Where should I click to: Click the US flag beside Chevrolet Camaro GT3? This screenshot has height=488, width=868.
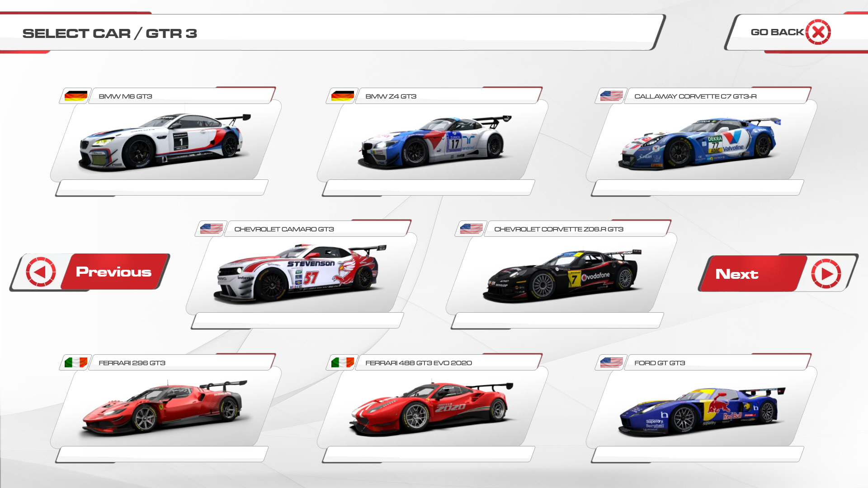click(211, 229)
